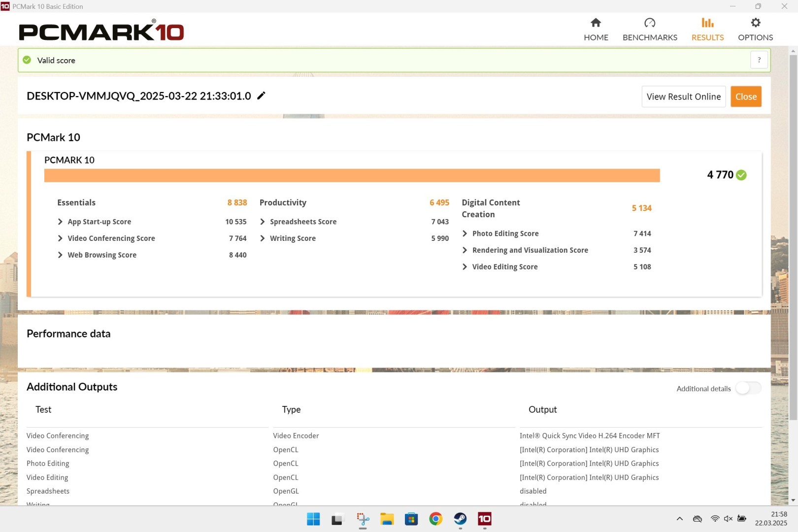Expand App Start-up Score

coord(60,222)
